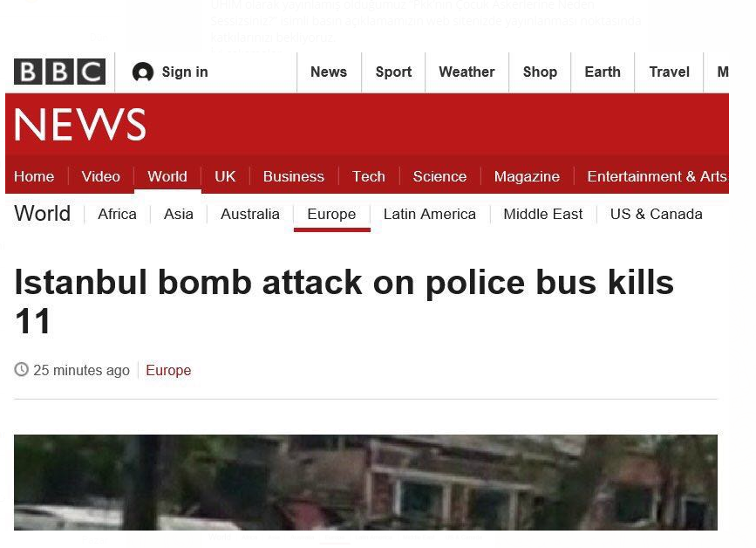
Task: Click the Sign in profile icon
Action: 143,72
